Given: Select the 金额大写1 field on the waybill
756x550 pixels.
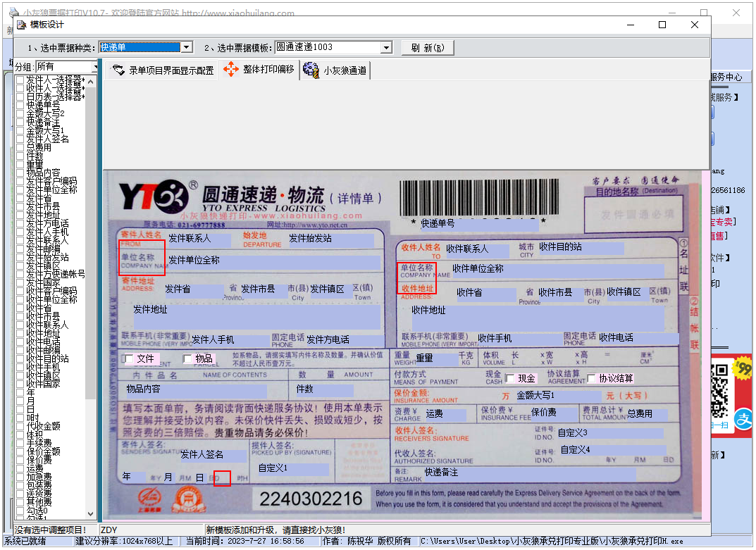Looking at the screenshot, I should [559, 396].
